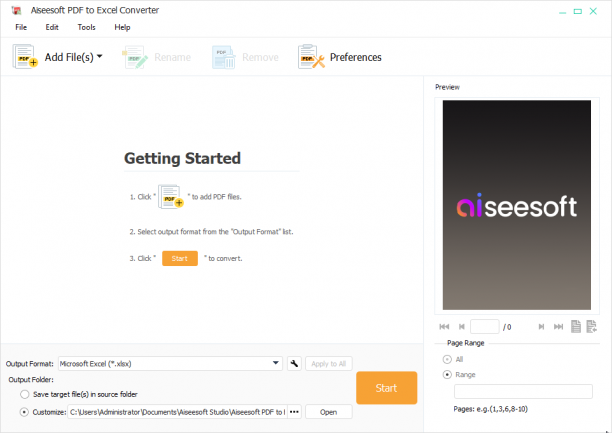Select Save target file(s) in source folder

25,394
